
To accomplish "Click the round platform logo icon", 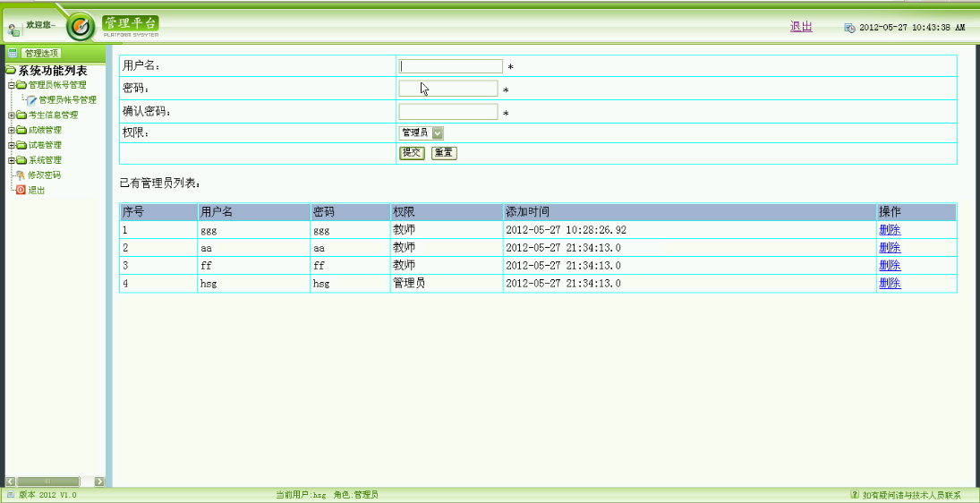I will [80, 26].
